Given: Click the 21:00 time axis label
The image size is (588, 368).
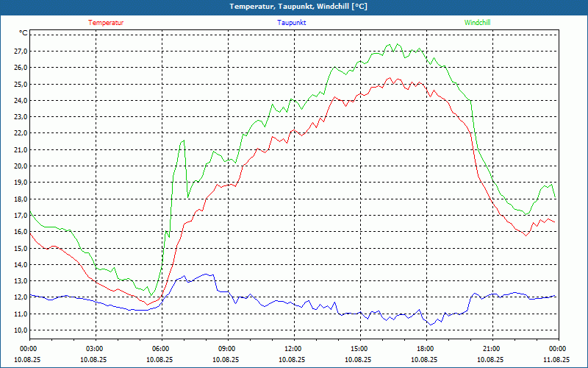Looking at the screenshot, I should (x=492, y=348).
